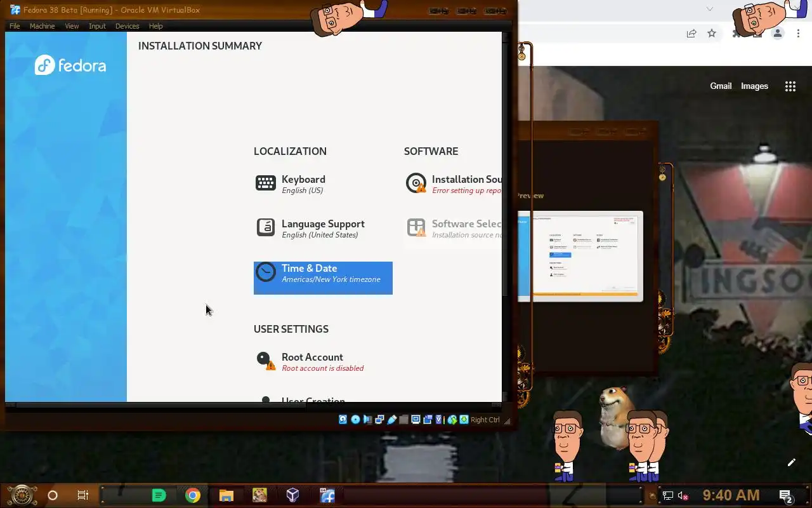Screen dimensions: 812x508
Task: Open the Images link
Action: point(754,86)
